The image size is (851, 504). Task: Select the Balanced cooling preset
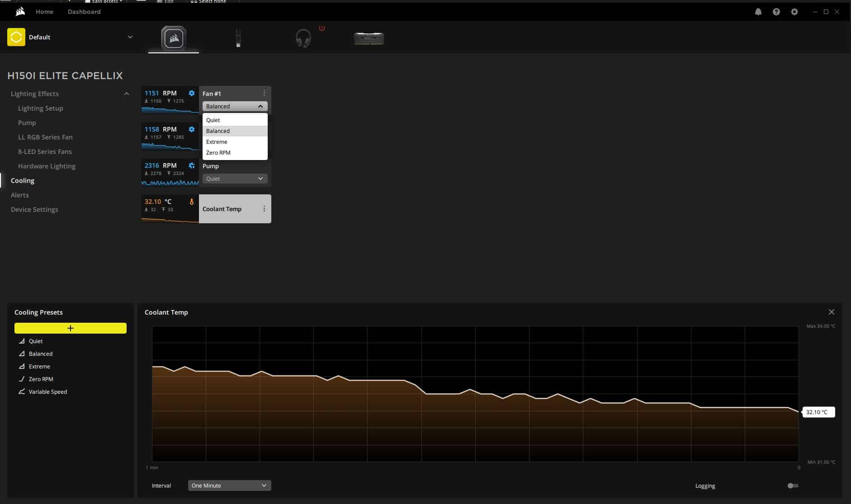click(x=41, y=353)
